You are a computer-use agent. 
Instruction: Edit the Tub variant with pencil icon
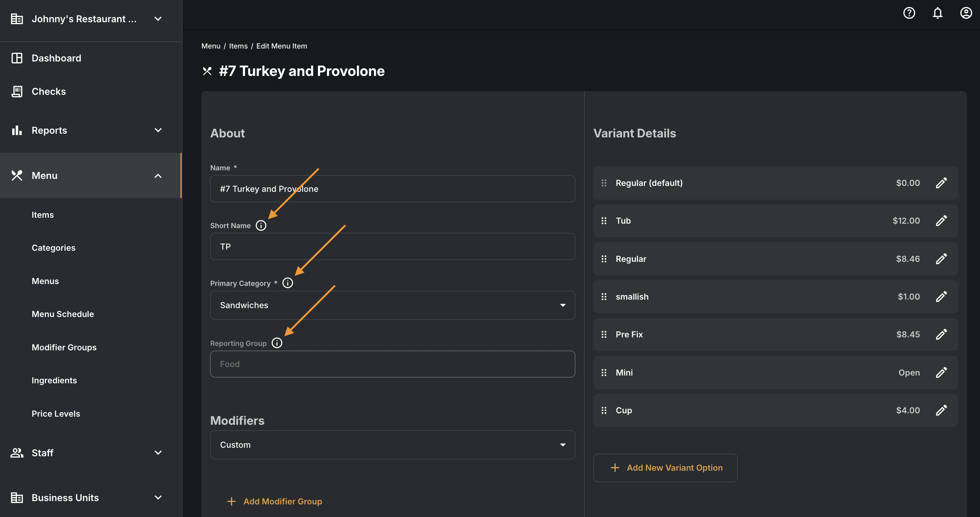tap(941, 221)
